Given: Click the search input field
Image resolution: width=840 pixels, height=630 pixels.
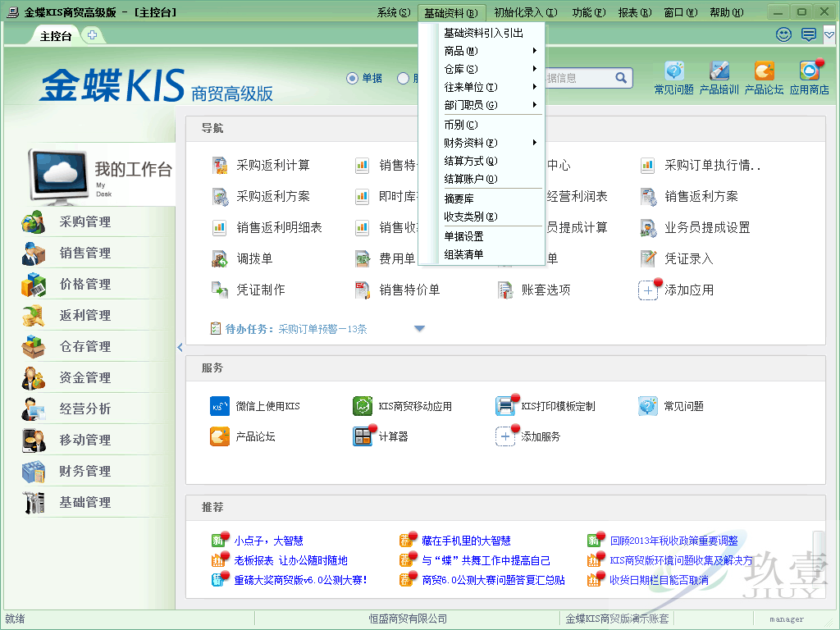Looking at the screenshot, I should (x=578, y=78).
